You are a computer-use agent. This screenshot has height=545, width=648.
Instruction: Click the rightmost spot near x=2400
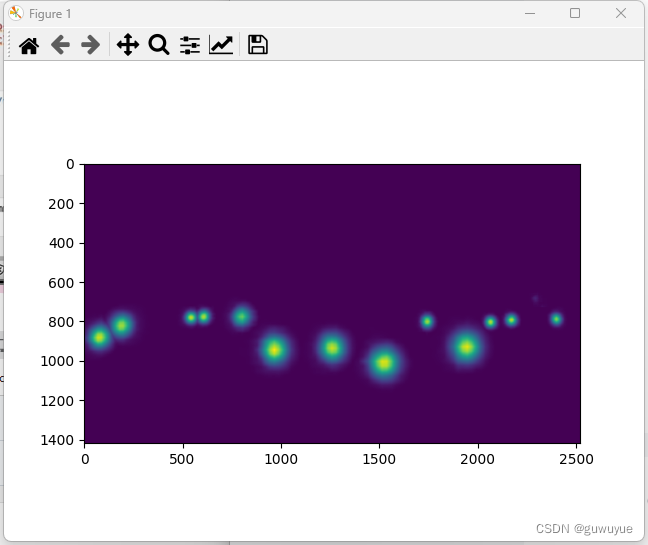(556, 319)
